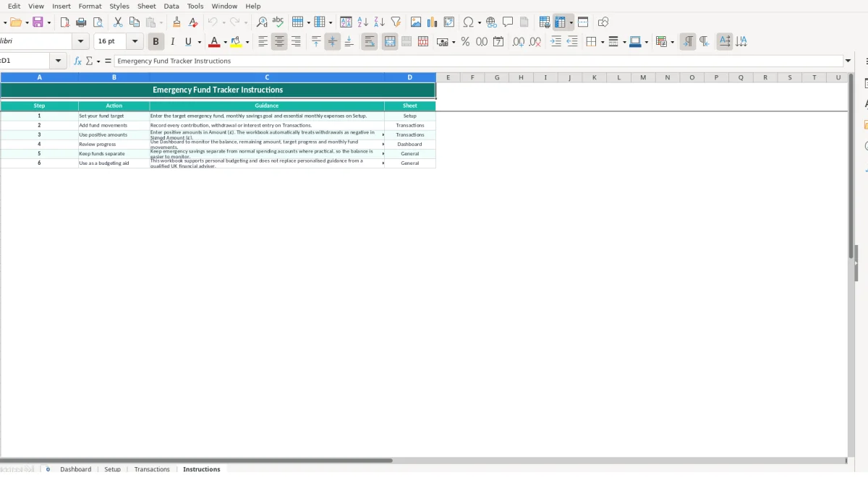Apply AutoFilter with the funnel icon
This screenshot has height=488, width=868.
point(396,22)
